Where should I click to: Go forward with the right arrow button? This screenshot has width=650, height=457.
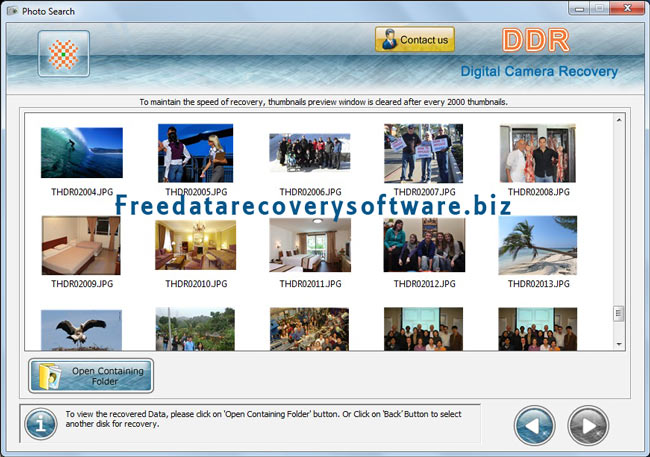coord(587,425)
